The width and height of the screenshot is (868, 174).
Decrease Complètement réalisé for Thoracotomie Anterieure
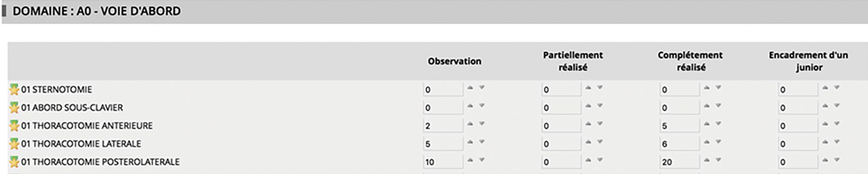[x=718, y=123]
